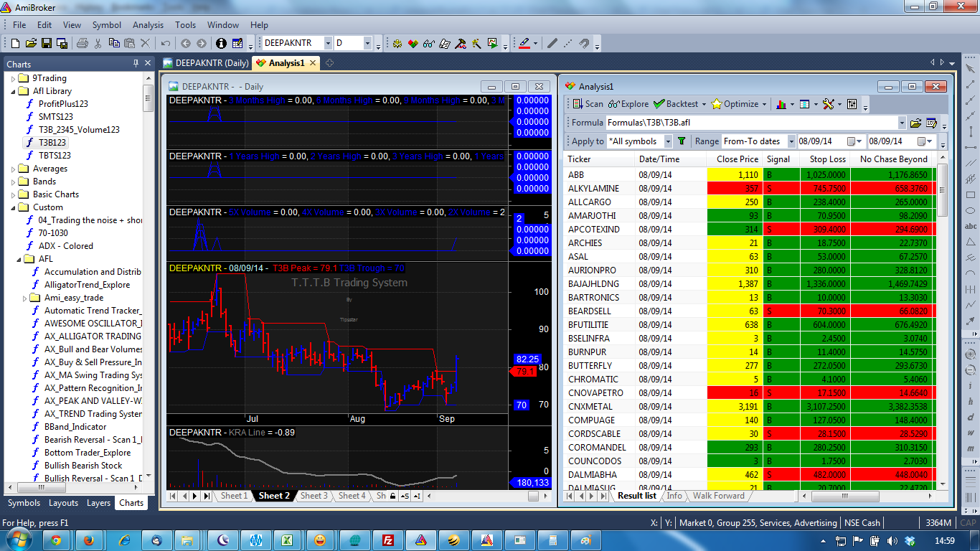The height and width of the screenshot is (551, 980).
Task: Switch to the Sheet 3 chart tab
Action: coord(314,496)
